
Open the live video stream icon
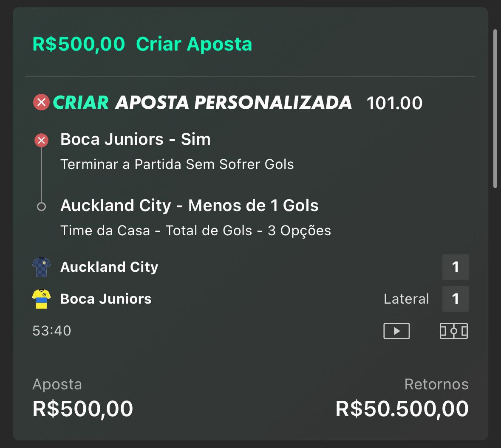pos(396,331)
